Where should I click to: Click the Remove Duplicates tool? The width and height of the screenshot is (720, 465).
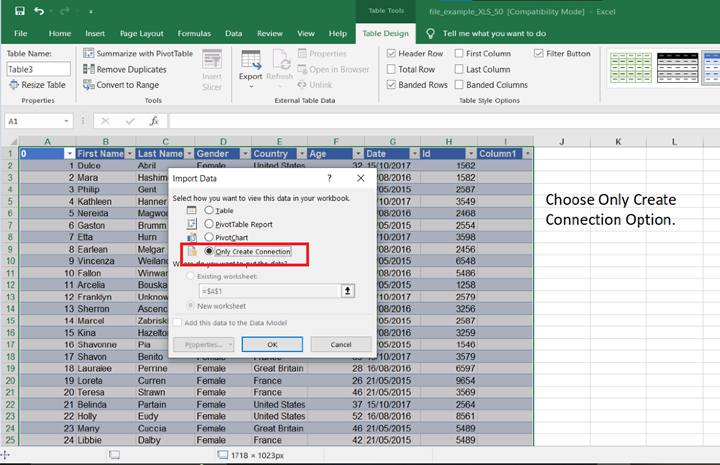coord(88,69)
